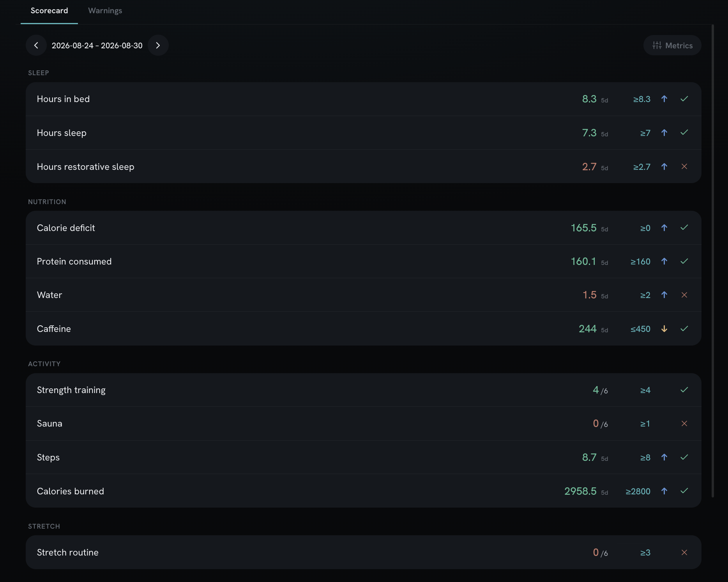728x582 pixels.
Task: Click the Caffeine target ≤450
Action: (x=640, y=329)
